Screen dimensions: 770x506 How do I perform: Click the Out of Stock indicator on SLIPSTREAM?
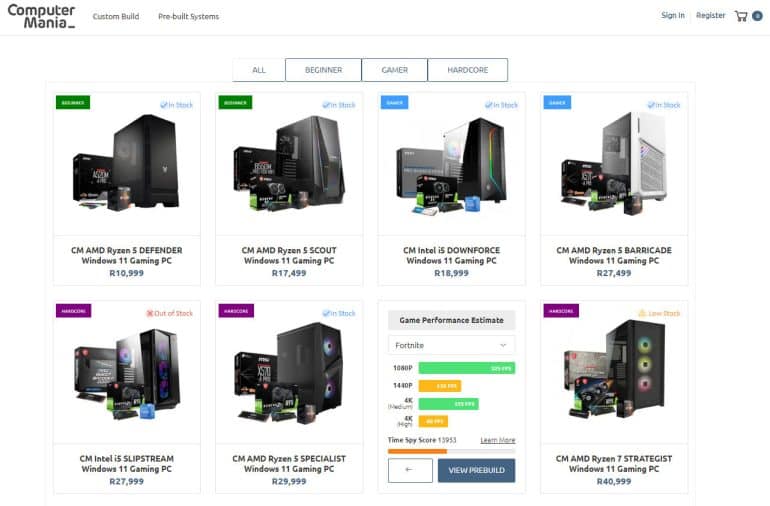pyautogui.click(x=169, y=313)
